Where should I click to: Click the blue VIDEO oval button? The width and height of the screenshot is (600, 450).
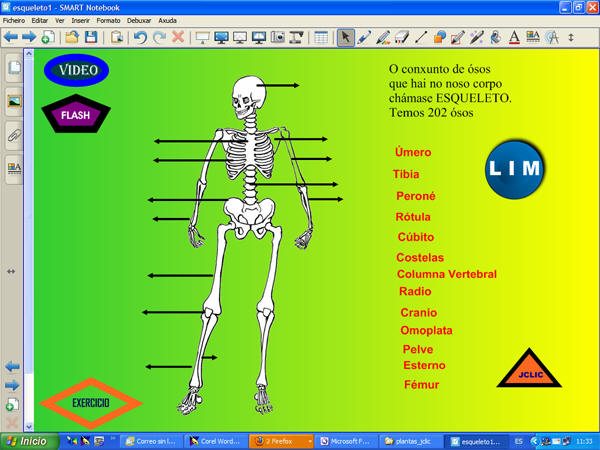[x=77, y=71]
